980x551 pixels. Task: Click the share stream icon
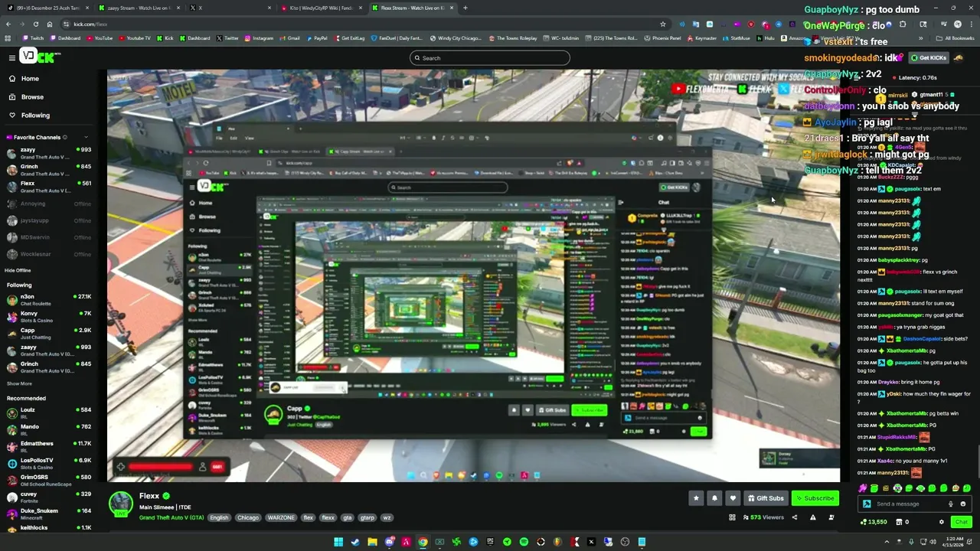click(x=794, y=518)
